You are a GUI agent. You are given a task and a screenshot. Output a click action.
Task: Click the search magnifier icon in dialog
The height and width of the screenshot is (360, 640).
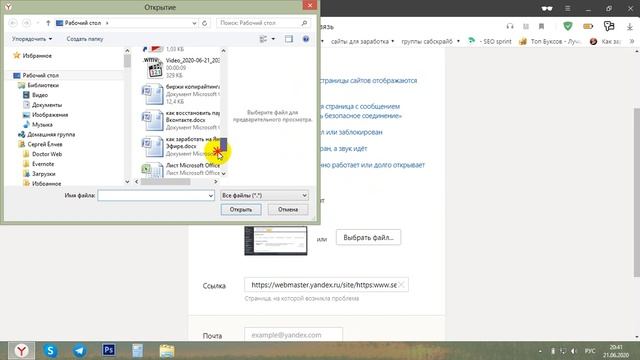(304, 23)
